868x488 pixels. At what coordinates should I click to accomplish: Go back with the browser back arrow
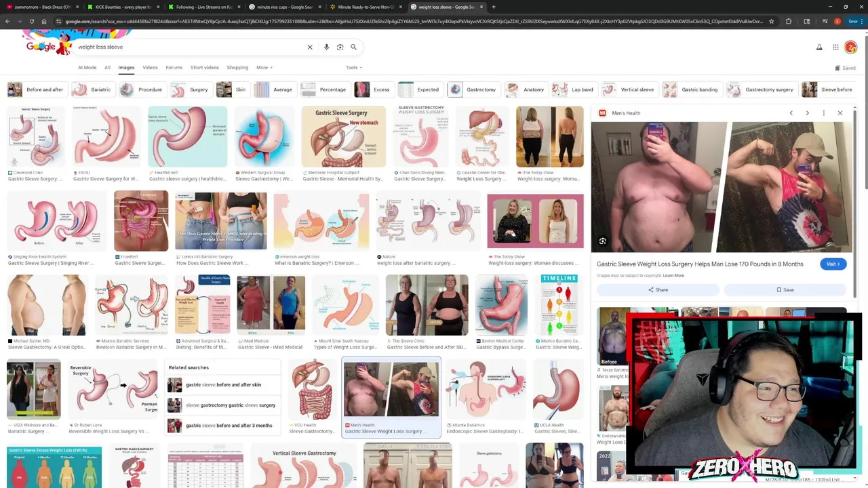pos(7,21)
